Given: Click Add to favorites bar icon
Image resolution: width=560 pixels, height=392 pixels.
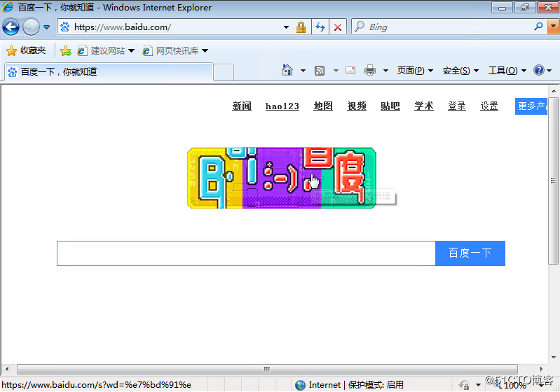Looking at the screenshot, I should click(66, 50).
